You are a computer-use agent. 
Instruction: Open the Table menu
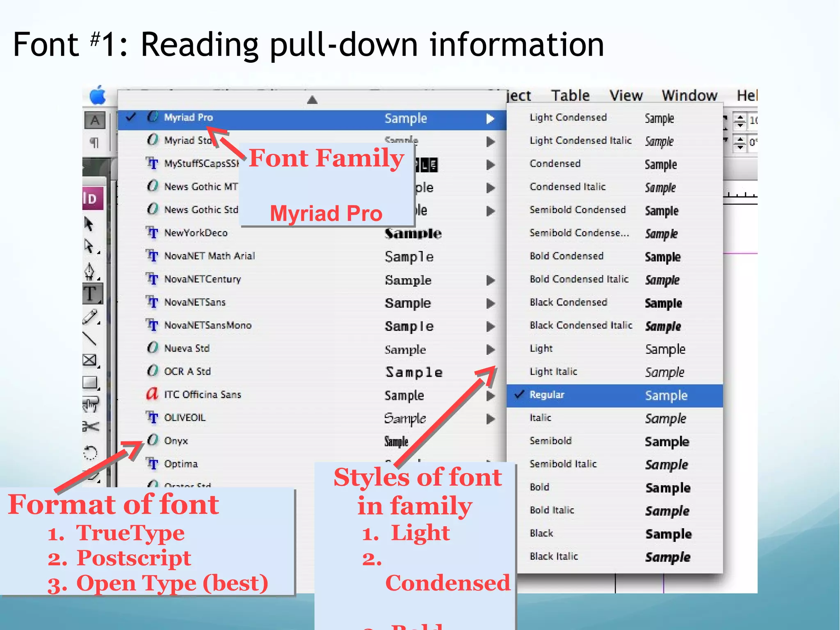click(x=570, y=96)
